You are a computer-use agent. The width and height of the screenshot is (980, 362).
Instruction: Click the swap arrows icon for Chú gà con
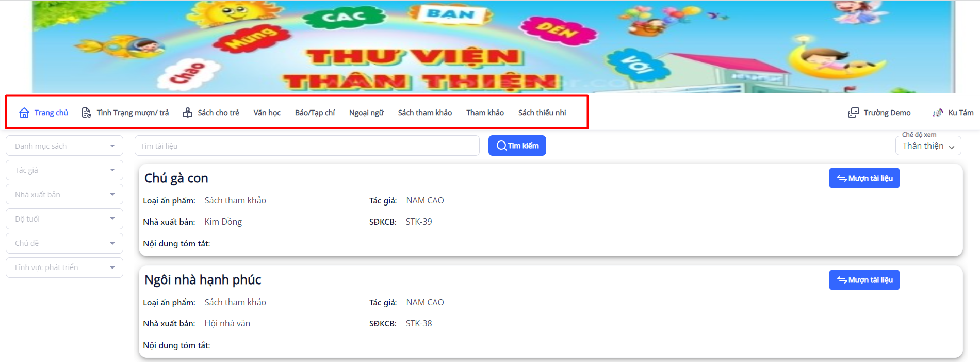tap(842, 178)
